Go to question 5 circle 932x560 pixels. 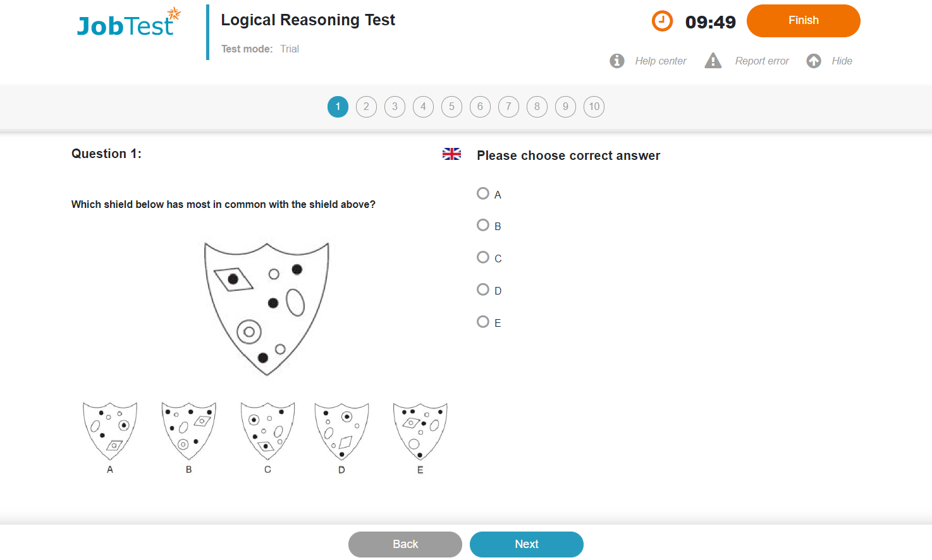click(x=451, y=107)
